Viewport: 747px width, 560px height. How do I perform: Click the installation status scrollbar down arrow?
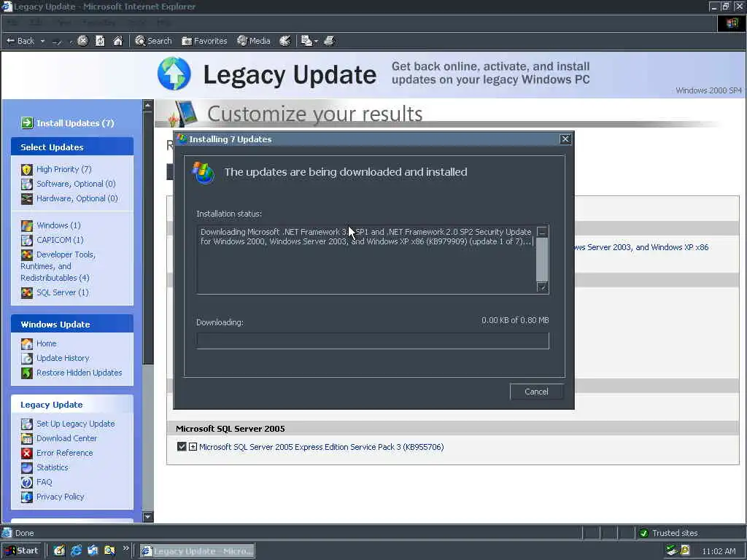(x=542, y=287)
